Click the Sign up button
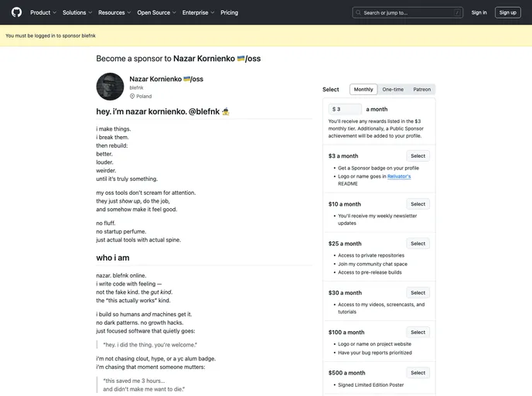 pyautogui.click(x=507, y=12)
